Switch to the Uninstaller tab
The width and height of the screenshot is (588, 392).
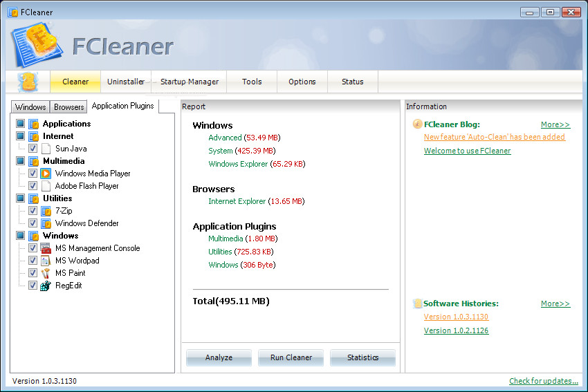pos(126,82)
